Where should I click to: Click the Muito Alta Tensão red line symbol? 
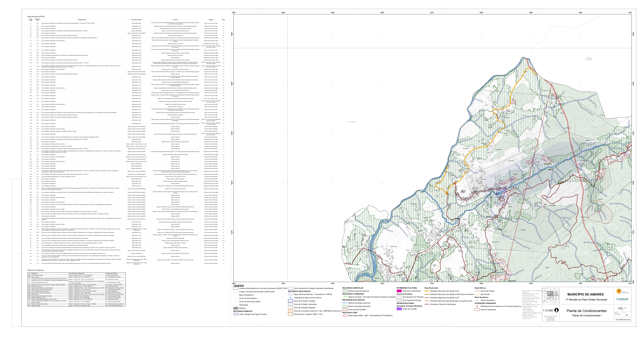477,291
